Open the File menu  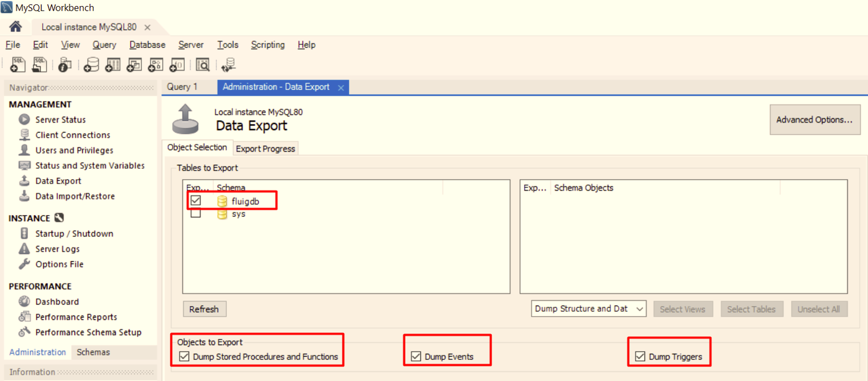pos(13,45)
